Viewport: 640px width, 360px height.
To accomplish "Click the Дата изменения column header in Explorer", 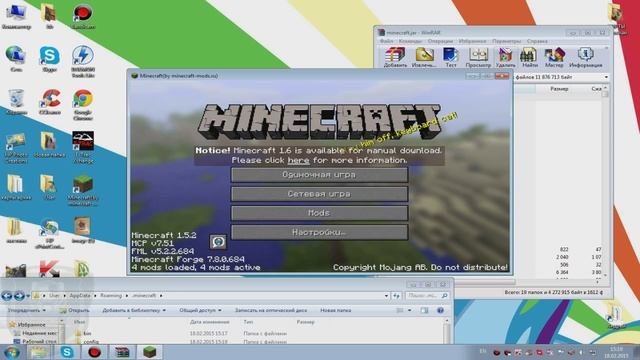I will (209, 322).
